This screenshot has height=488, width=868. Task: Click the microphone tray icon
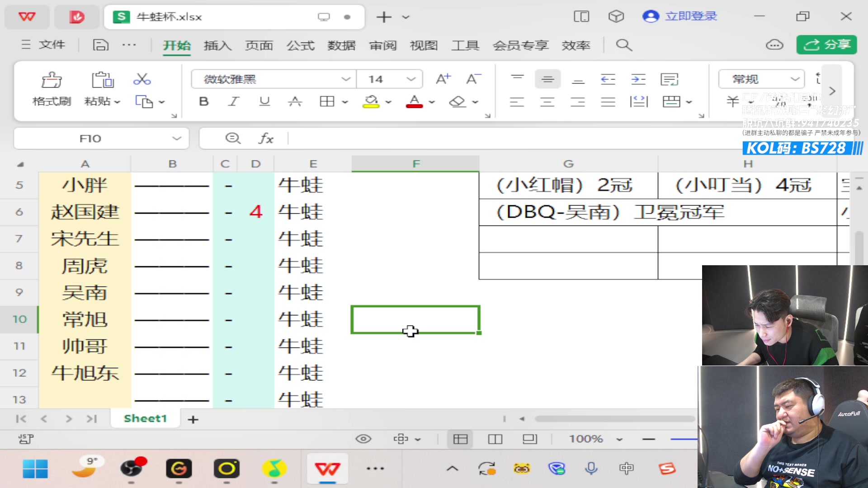click(591, 469)
